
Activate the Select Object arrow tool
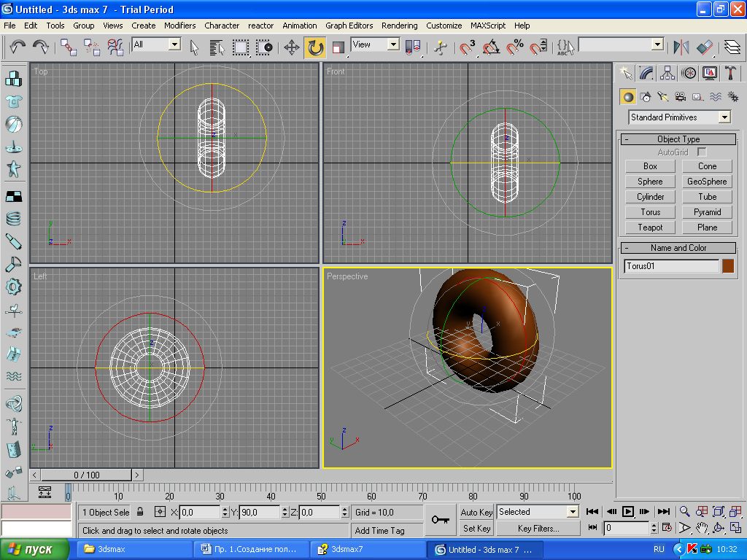194,47
